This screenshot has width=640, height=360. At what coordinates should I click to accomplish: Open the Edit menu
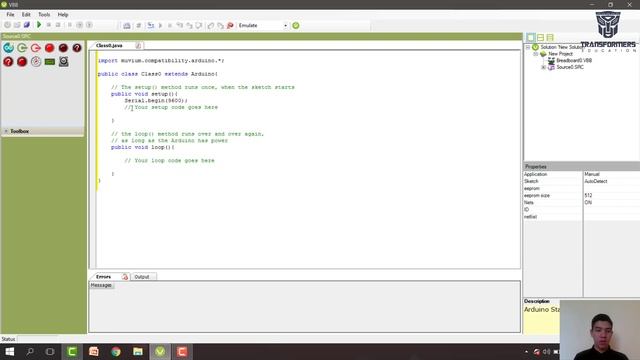[26, 14]
